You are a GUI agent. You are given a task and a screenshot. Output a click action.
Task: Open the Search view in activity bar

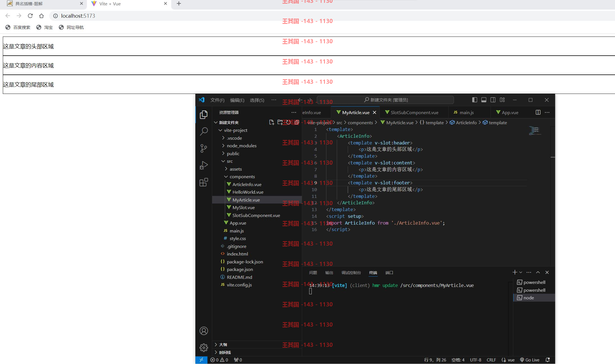(x=204, y=131)
